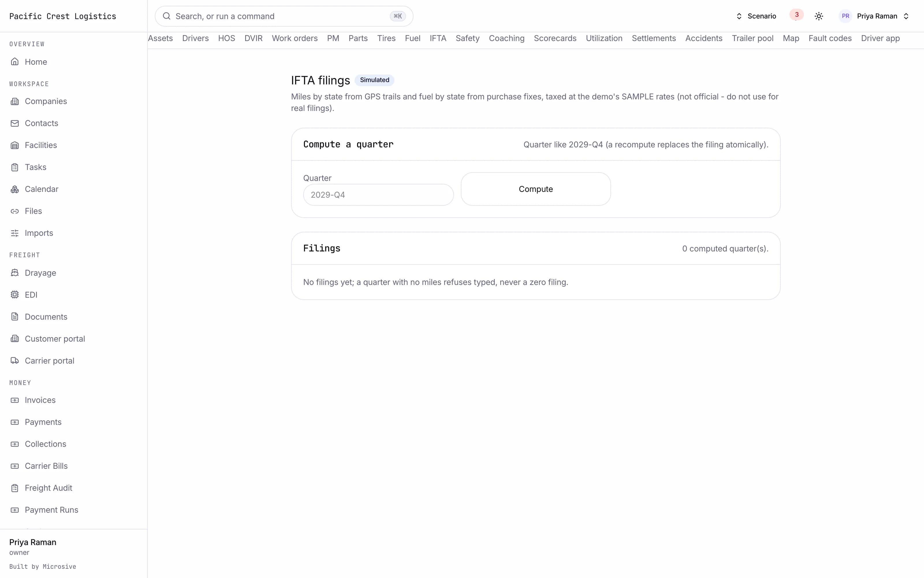The width and height of the screenshot is (924, 578).
Task: Switch to the IFTA tab
Action: (x=438, y=38)
